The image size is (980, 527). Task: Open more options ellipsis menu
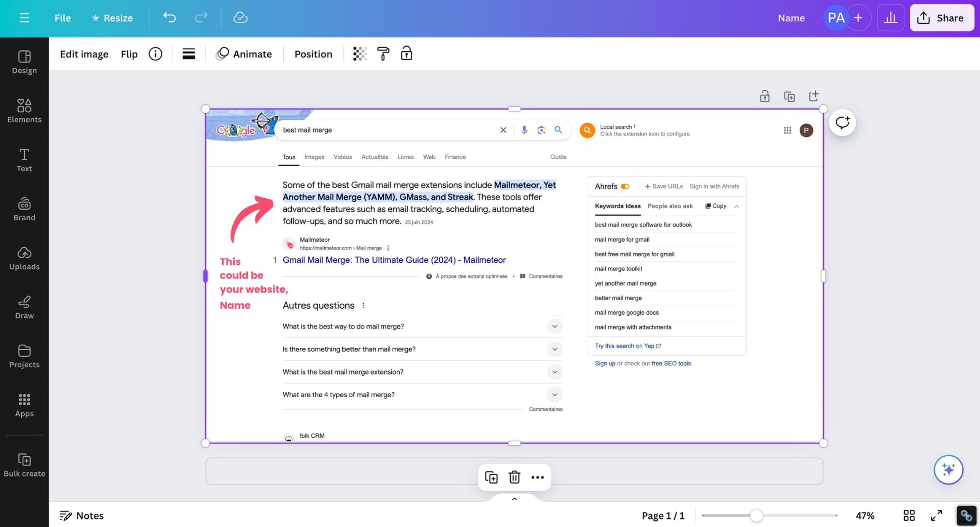tap(538, 477)
